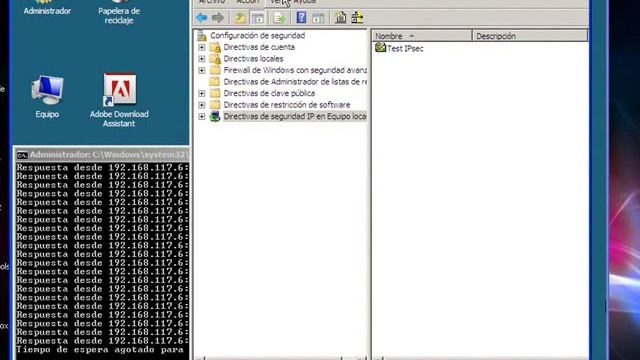Sort the list by Nombre column
The height and width of the screenshot is (360, 640).
[422, 36]
